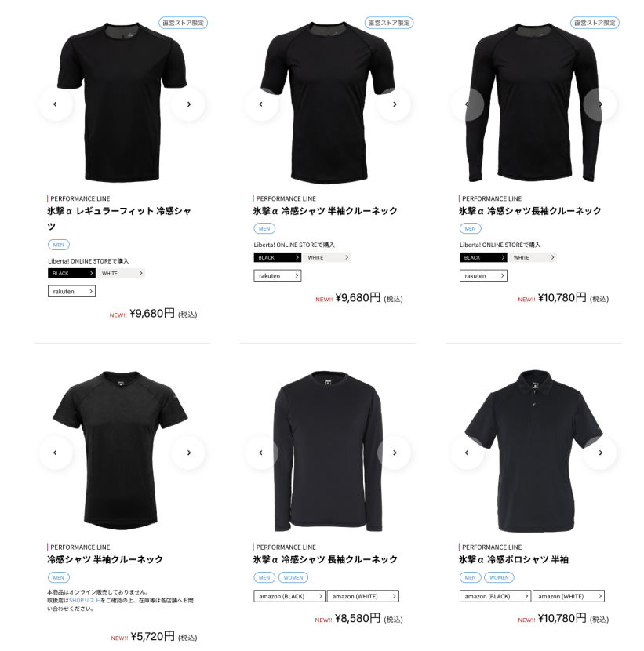Advance carousel for 氷撃α 半袖クルーネック top-row shirt
The image size is (644, 651).
tap(395, 104)
